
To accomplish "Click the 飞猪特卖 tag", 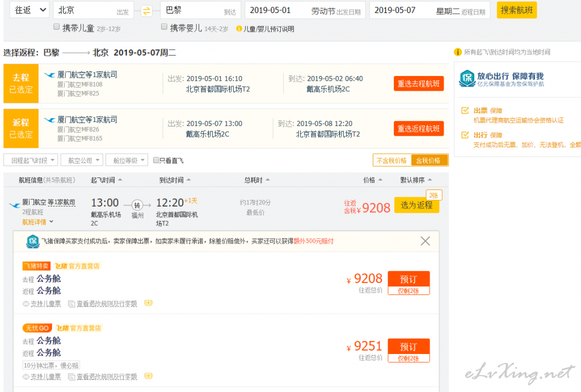I will [x=36, y=266].
